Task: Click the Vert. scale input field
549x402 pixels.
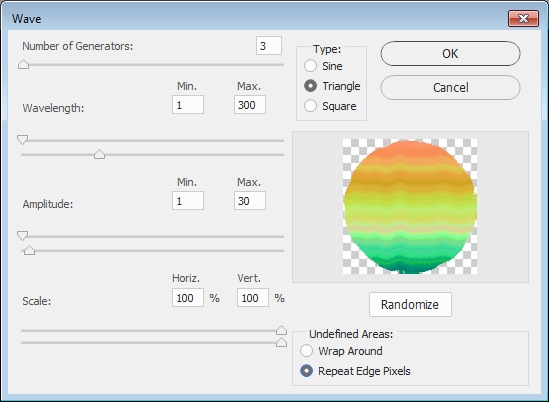Action: point(253,298)
